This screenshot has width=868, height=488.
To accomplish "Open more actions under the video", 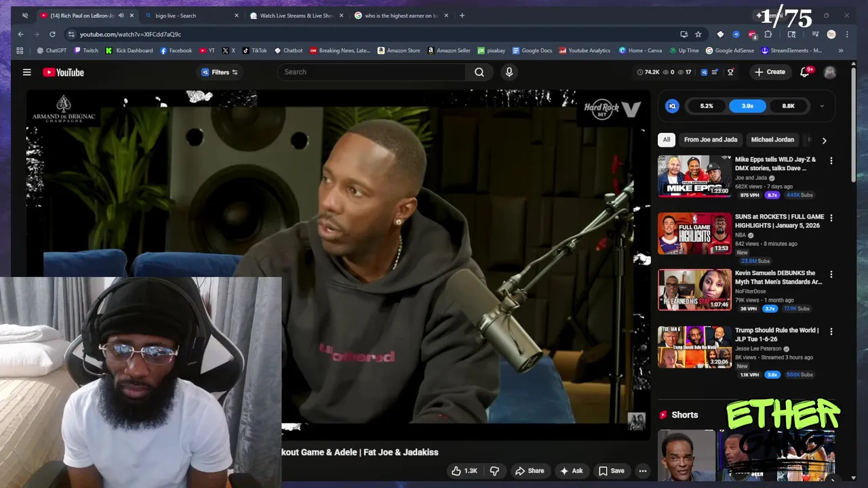I will click(x=642, y=470).
